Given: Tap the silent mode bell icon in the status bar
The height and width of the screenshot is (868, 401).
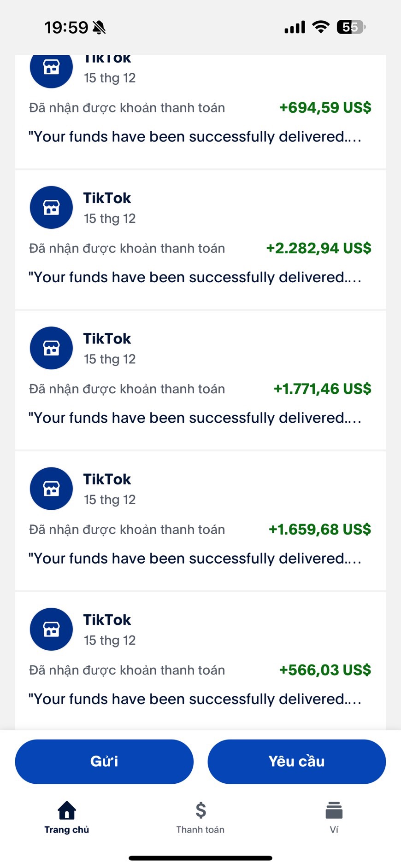Looking at the screenshot, I should [99, 28].
